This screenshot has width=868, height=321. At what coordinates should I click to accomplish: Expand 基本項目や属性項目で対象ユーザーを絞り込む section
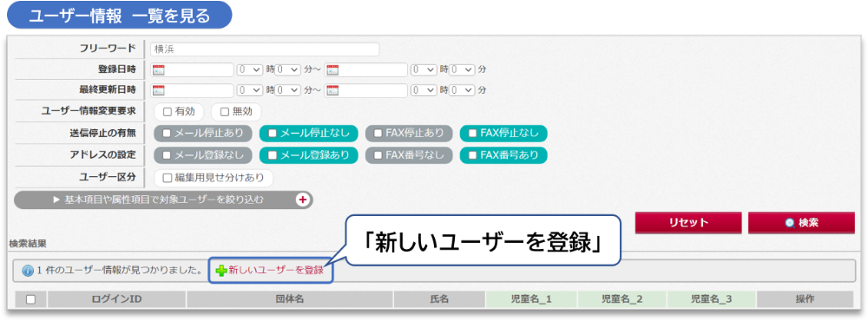click(x=163, y=200)
